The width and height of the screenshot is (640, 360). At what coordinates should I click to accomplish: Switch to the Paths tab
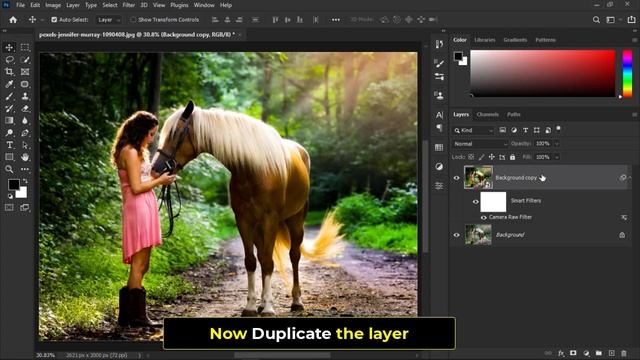514,115
